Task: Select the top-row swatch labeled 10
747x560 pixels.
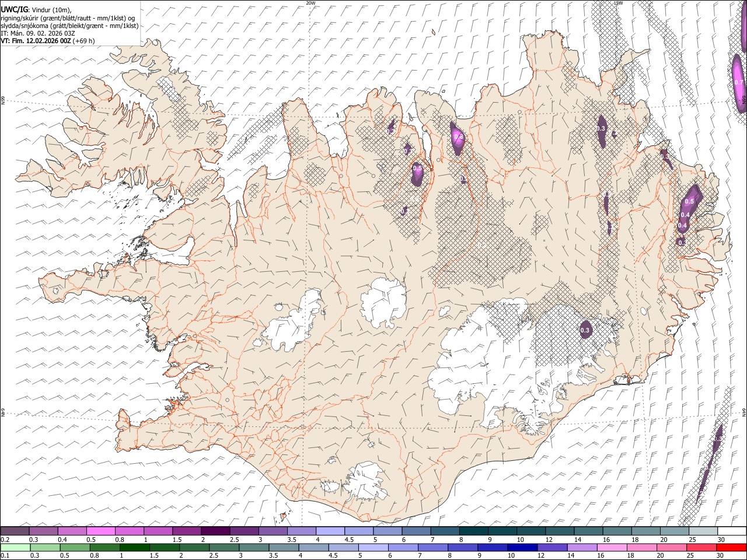Action: 531,531
